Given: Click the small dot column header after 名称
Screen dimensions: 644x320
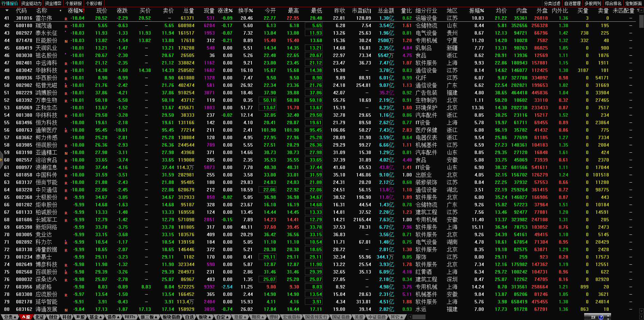Looking at the screenshot, I should click(x=60, y=11).
